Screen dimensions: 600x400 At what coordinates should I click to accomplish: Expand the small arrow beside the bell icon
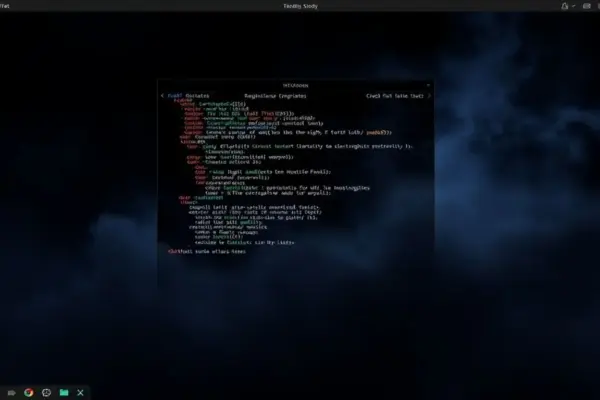pyautogui.click(x=573, y=6)
